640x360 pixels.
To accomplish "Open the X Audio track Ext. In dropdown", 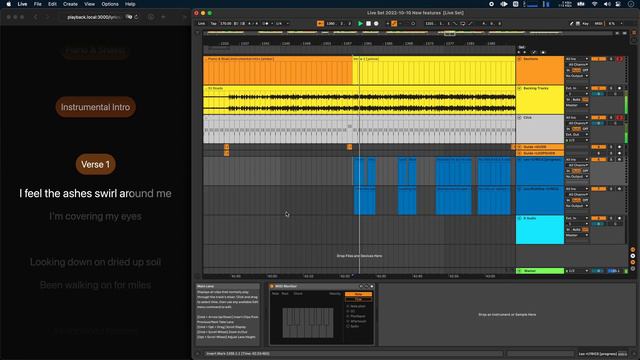I will pyautogui.click(x=577, y=218).
